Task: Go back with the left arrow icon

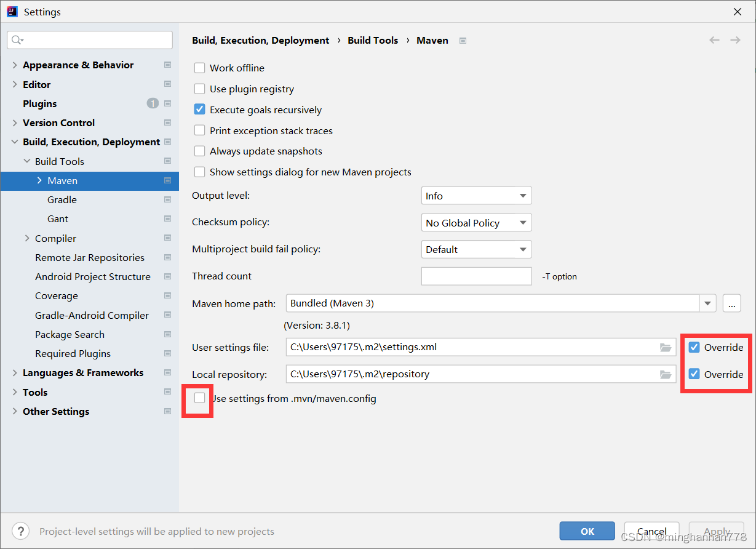Action: 714,40
